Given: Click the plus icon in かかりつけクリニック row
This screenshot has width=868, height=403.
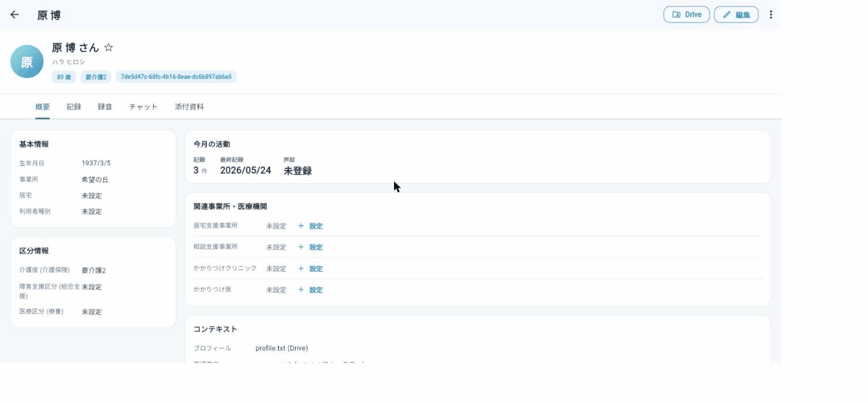Looking at the screenshot, I should pyautogui.click(x=301, y=269).
